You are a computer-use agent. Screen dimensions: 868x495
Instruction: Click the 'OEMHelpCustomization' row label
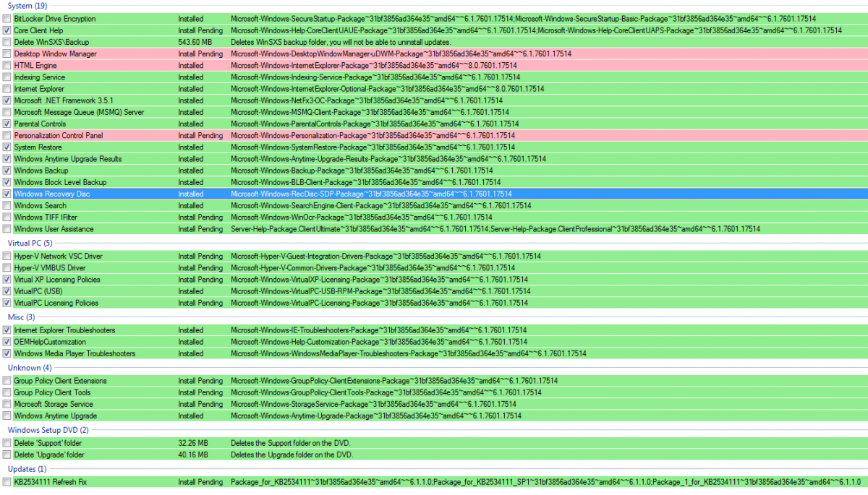50,342
